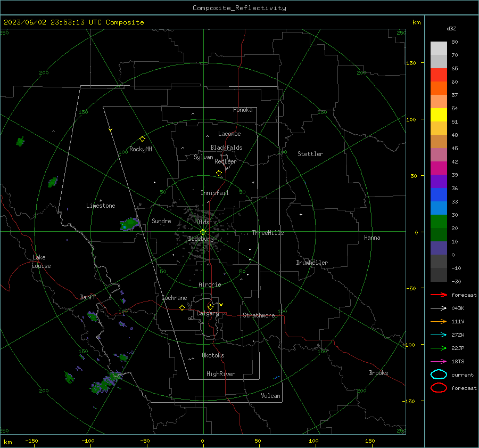Click the Didsbury city label
Viewport: 479px width, 448px height.
point(201,239)
